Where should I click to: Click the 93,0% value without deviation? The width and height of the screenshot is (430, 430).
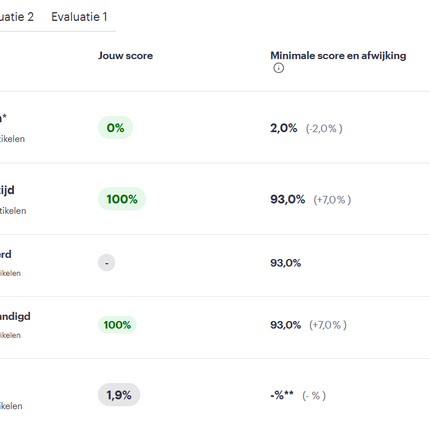click(x=286, y=263)
